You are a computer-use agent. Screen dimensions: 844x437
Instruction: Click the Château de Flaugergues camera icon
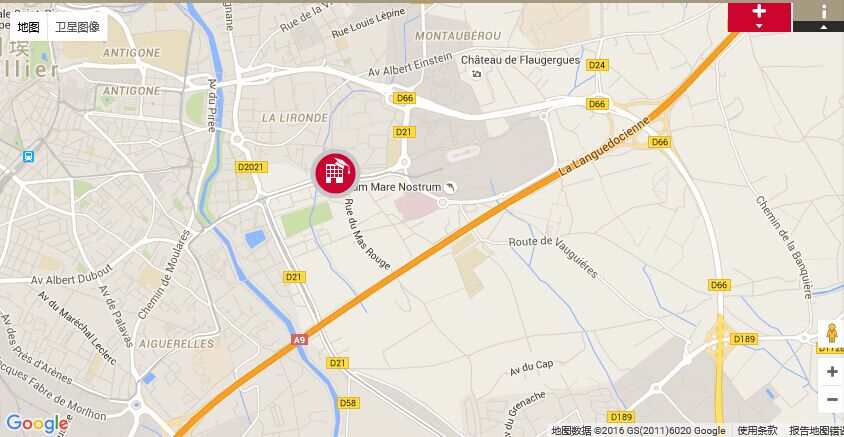[x=476, y=74]
